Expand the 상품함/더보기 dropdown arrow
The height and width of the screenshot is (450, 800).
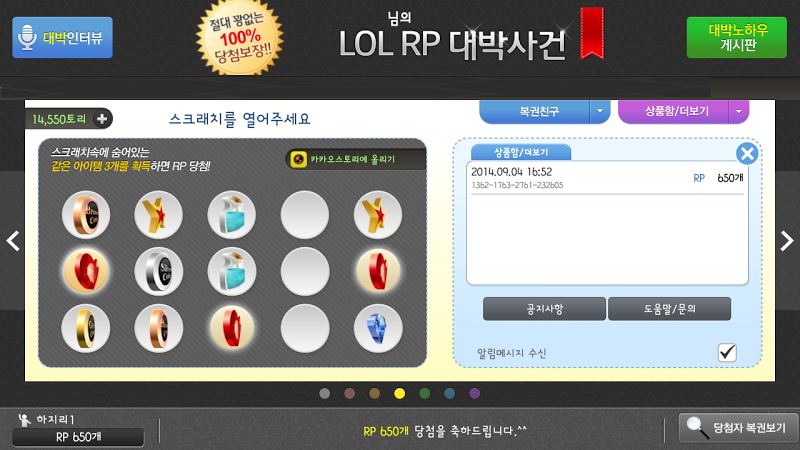tap(738, 111)
